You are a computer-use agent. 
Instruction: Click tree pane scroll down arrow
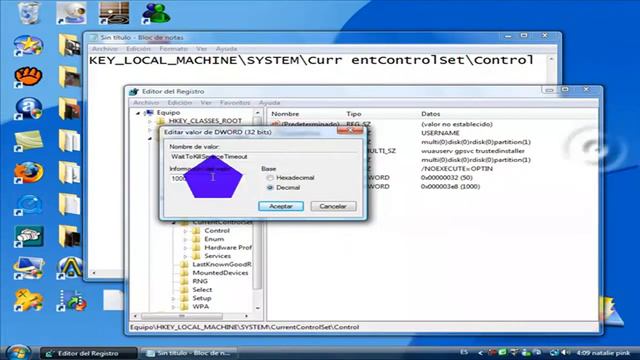tap(258, 308)
